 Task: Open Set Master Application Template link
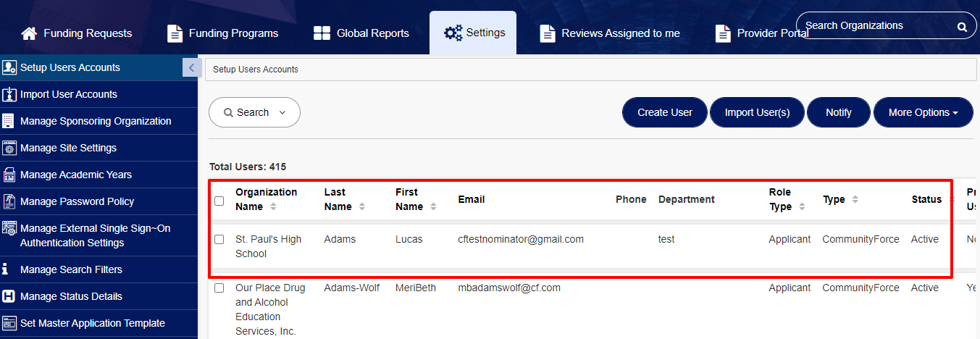93,323
